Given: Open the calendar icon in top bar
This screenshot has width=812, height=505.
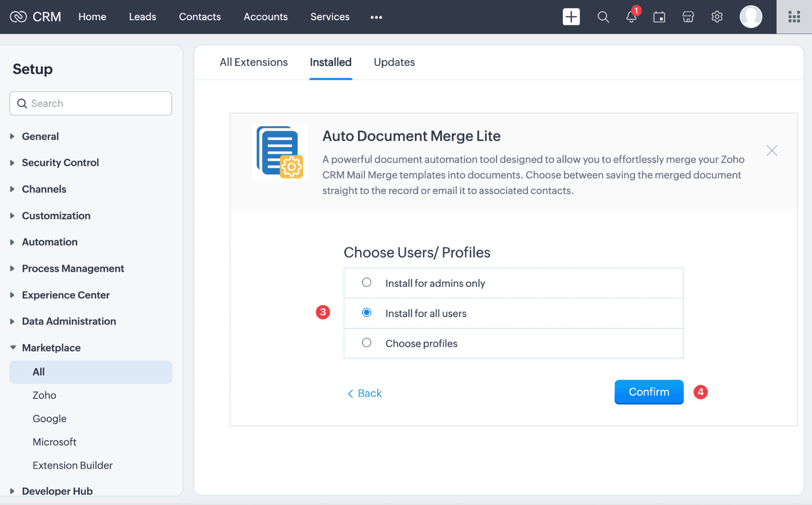Looking at the screenshot, I should point(659,17).
